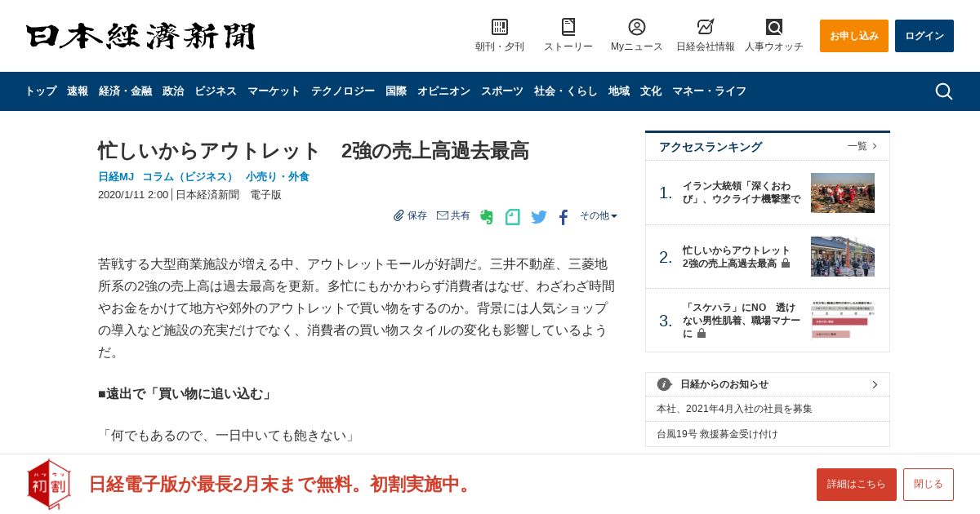Open コラム（ビジネス） tag link
The width and height of the screenshot is (980, 514).
(188, 176)
